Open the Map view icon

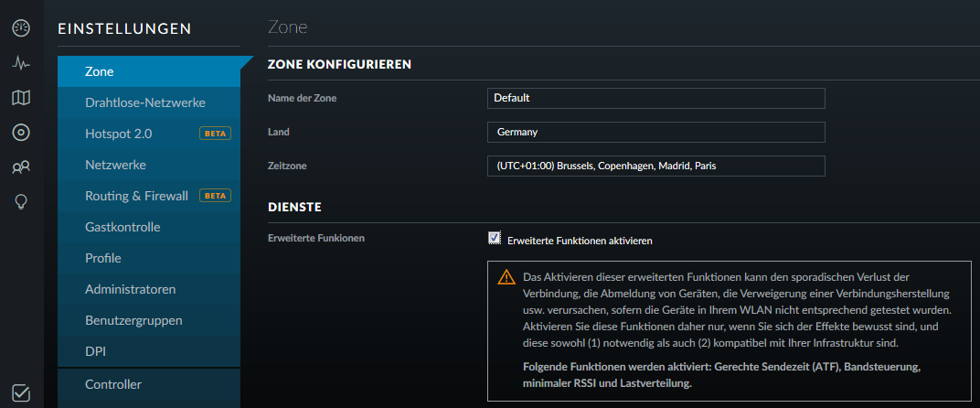click(21, 98)
